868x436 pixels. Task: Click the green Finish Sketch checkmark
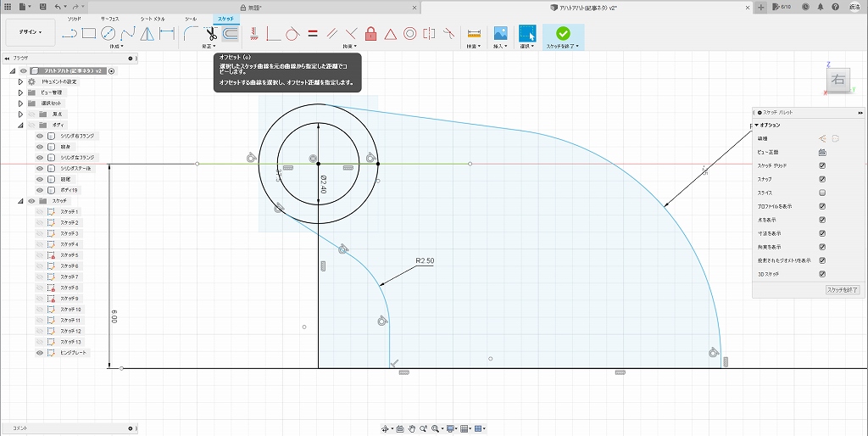pos(563,33)
